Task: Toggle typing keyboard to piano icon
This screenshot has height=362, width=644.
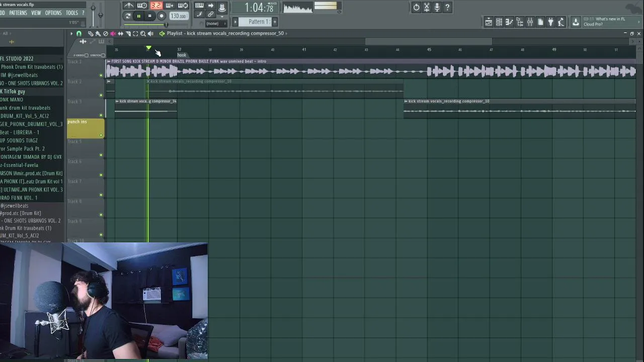Action: [199, 6]
